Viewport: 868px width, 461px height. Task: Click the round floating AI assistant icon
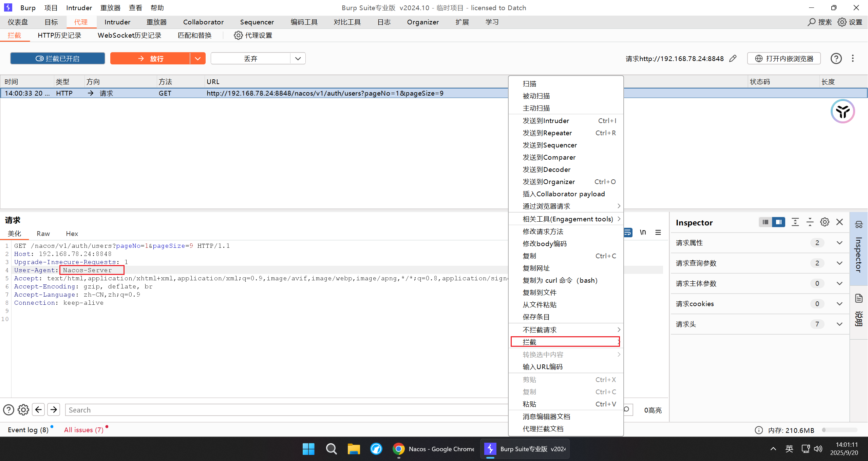pyautogui.click(x=843, y=111)
